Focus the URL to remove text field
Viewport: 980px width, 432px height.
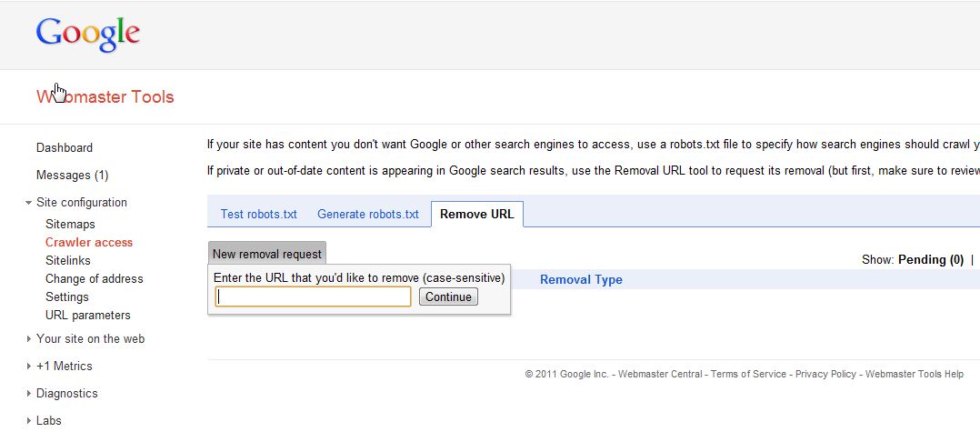click(x=314, y=296)
